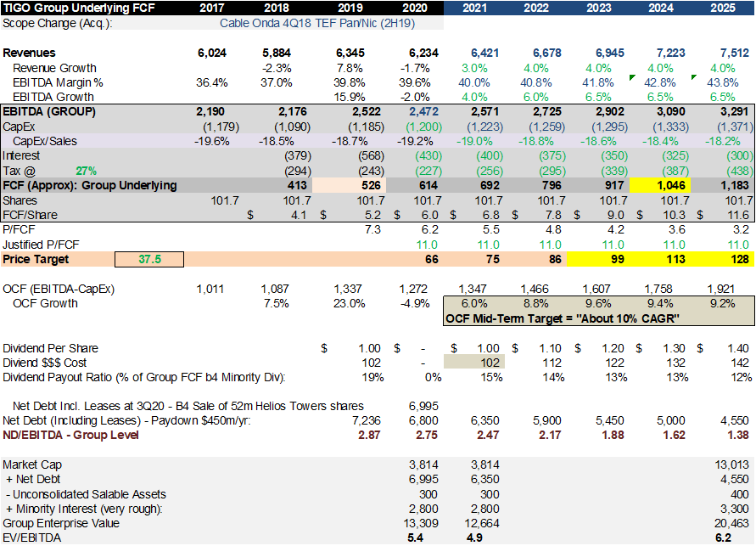Select the 2019 revenue growth 7.8%

[350, 68]
